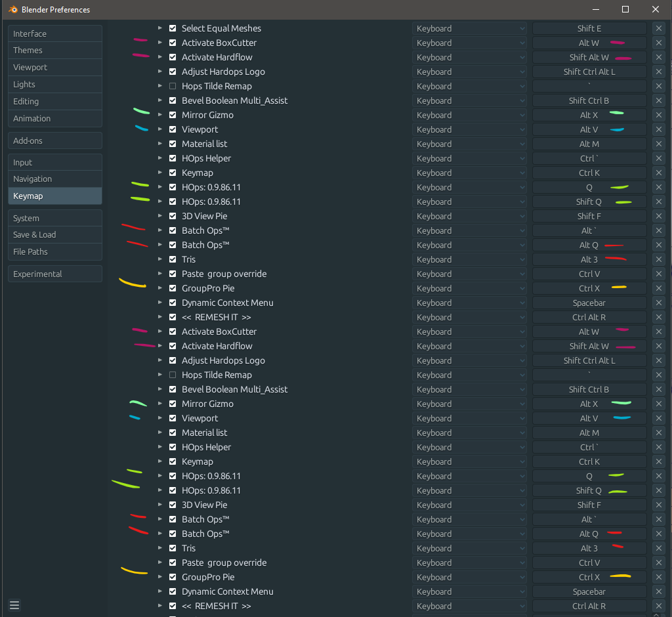This screenshot has height=617, width=672.
Task: Click the first Shift F shortcut field
Action: tap(589, 216)
